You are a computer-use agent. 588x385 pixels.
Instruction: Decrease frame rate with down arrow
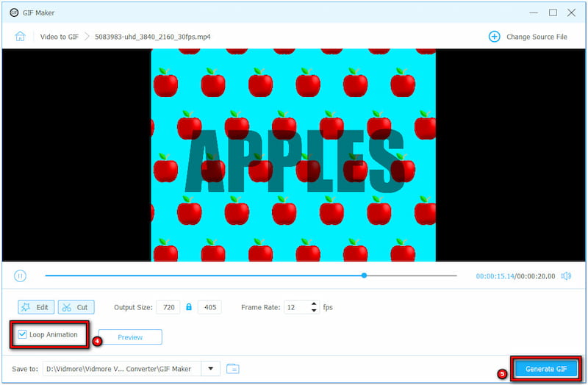tap(315, 311)
